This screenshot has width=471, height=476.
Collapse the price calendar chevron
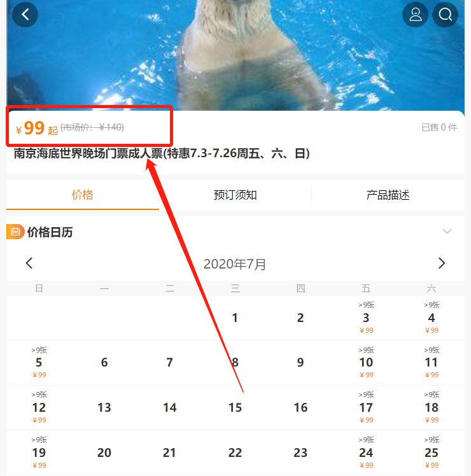pyautogui.click(x=447, y=232)
